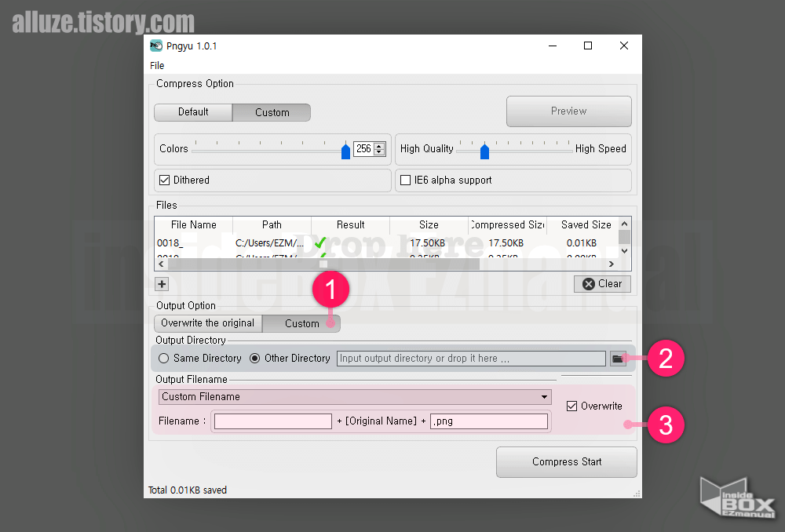This screenshot has width=785, height=532.
Task: Click the horizontal scrollbar left arrow
Action: [161, 264]
